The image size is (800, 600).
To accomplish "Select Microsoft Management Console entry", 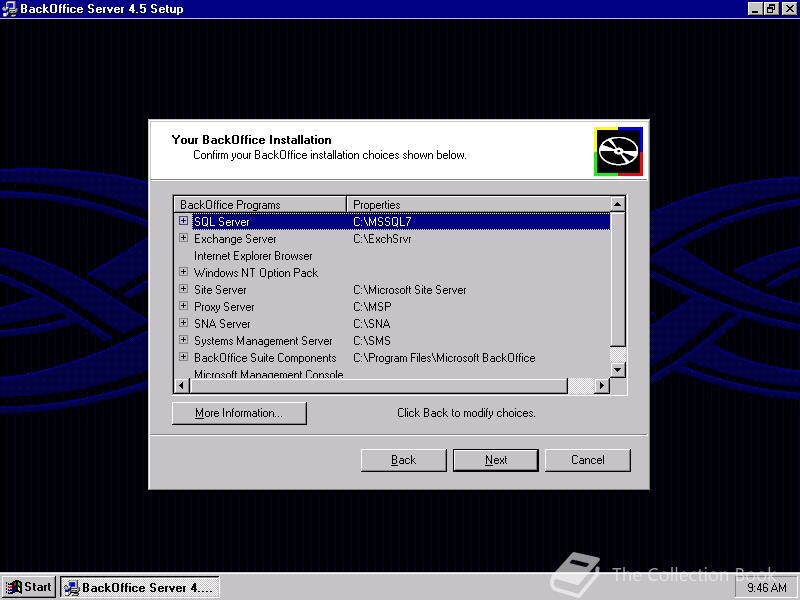I will click(268, 374).
